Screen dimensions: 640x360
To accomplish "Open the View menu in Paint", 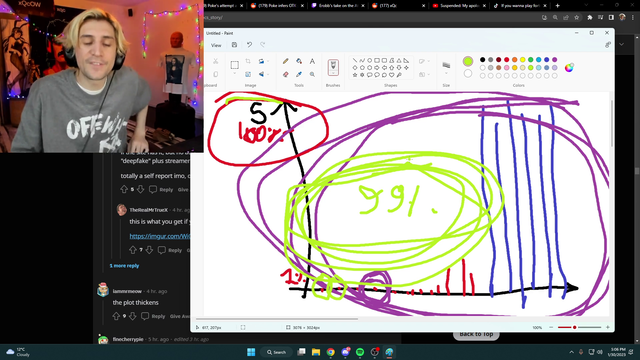I will (x=216, y=45).
